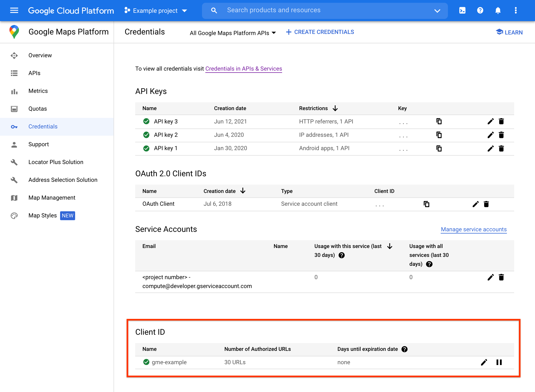Click the delete icon for OAuth Client
This screenshot has height=392, width=535.
[486, 204]
